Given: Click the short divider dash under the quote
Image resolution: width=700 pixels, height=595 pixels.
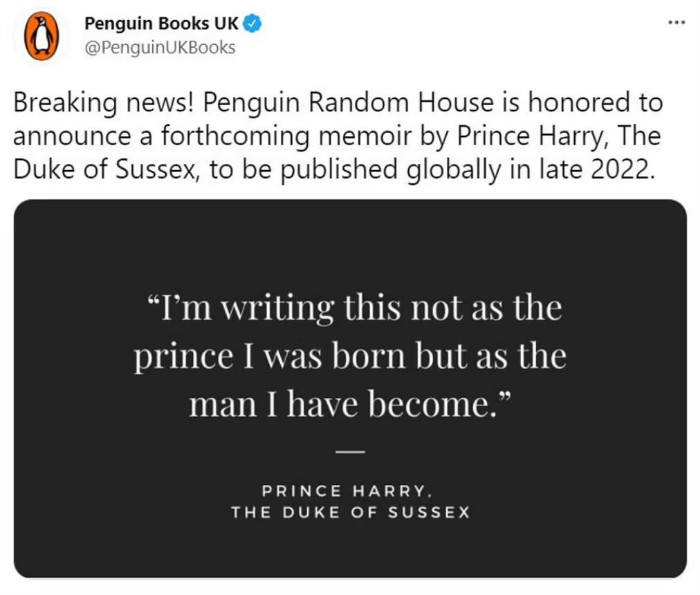Looking at the screenshot, I should tap(350, 452).
